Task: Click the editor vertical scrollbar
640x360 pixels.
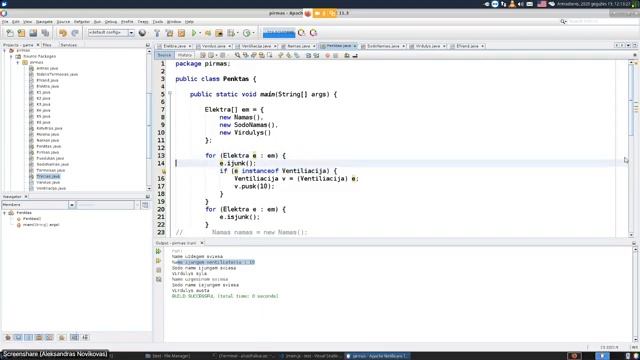Action: (x=631, y=149)
